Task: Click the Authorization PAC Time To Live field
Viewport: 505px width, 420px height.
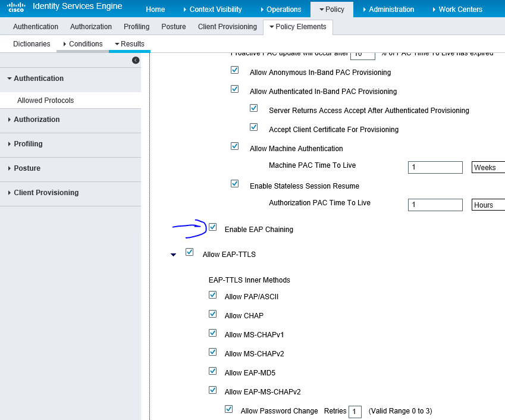Action: pyautogui.click(x=435, y=205)
